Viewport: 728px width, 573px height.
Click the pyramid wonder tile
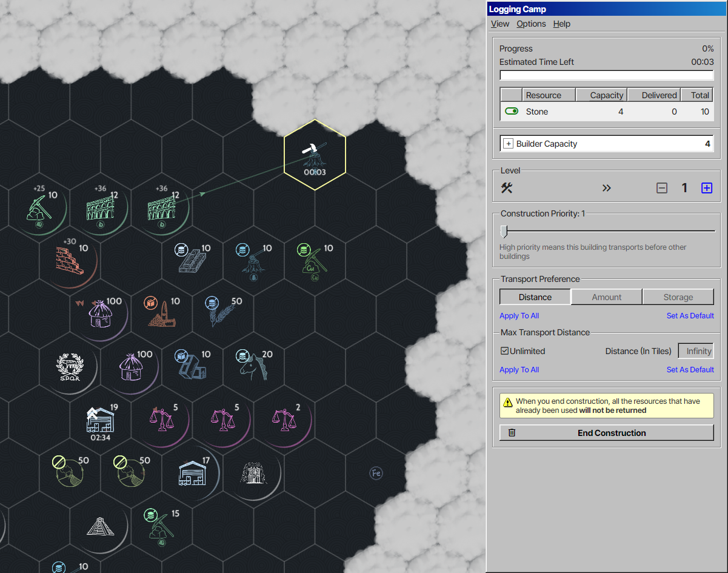click(100, 525)
